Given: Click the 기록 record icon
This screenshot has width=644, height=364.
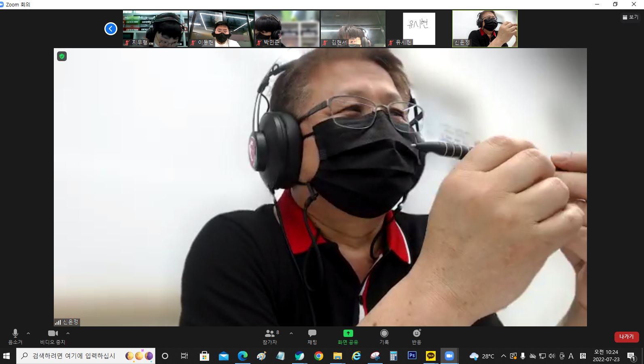Looking at the screenshot, I should pos(384,336).
